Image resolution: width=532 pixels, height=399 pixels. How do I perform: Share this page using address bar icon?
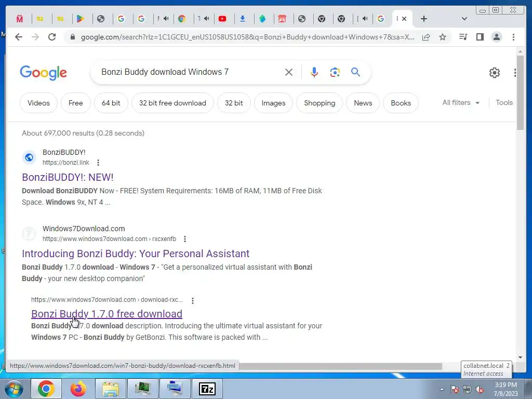click(426, 37)
